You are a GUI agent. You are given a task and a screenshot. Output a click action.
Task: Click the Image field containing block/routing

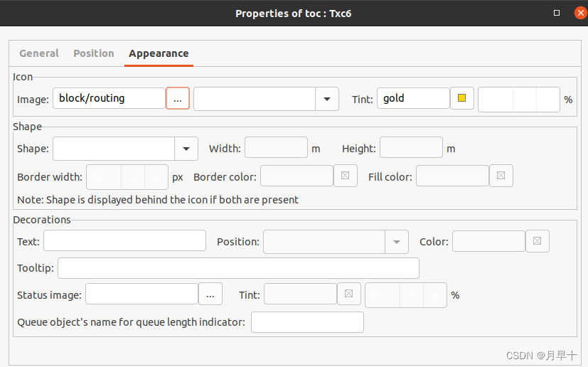(109, 99)
